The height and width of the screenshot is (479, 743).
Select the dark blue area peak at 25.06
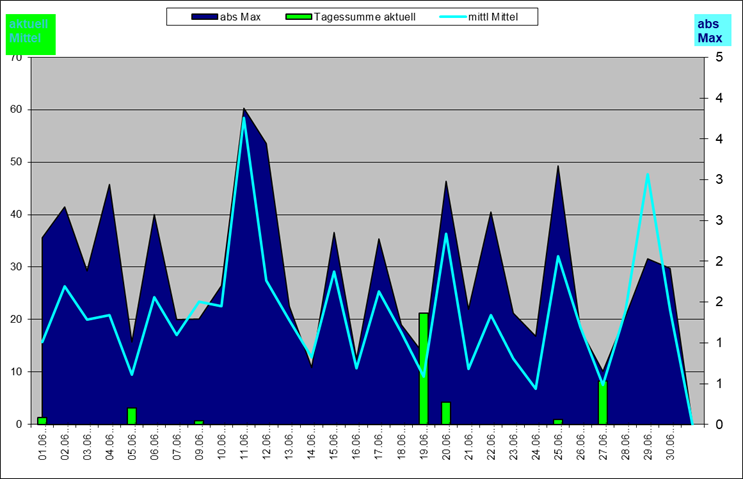coord(558,168)
